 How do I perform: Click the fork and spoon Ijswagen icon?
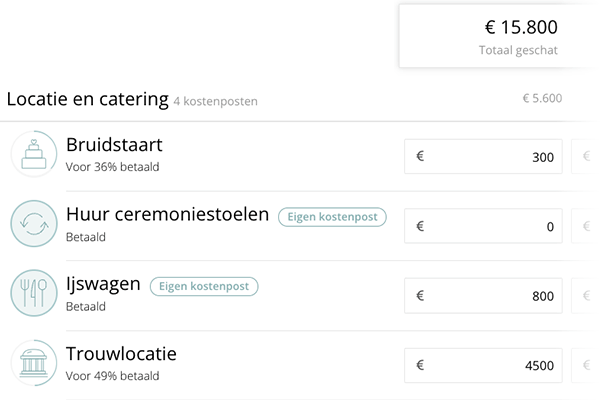coord(34,295)
